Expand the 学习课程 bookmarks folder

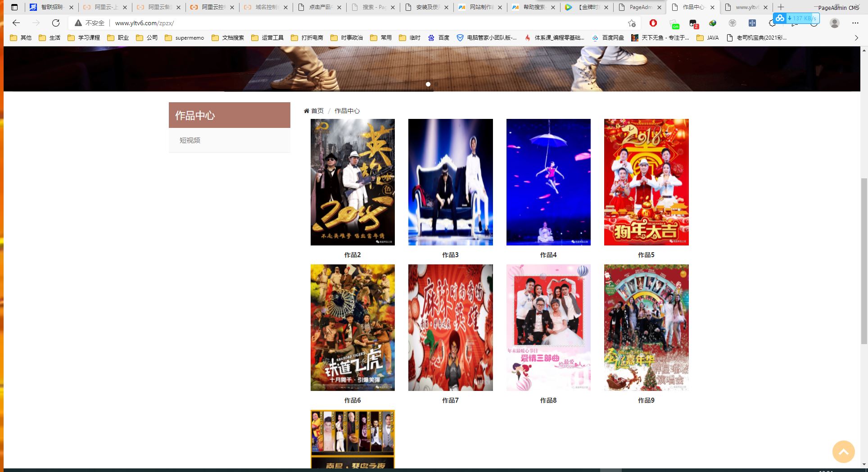[84, 38]
